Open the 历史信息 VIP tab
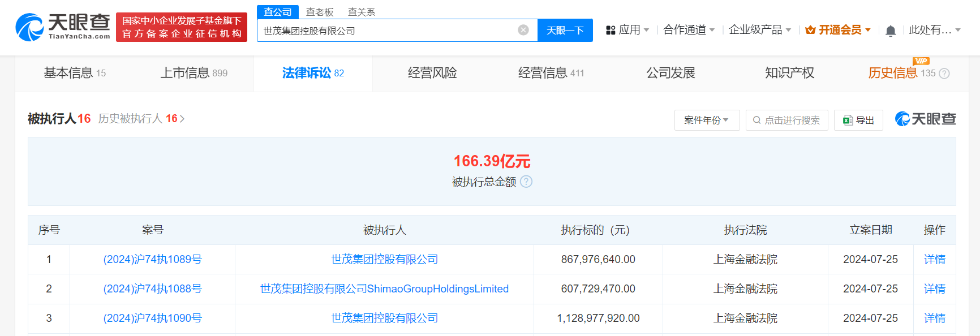 point(902,73)
